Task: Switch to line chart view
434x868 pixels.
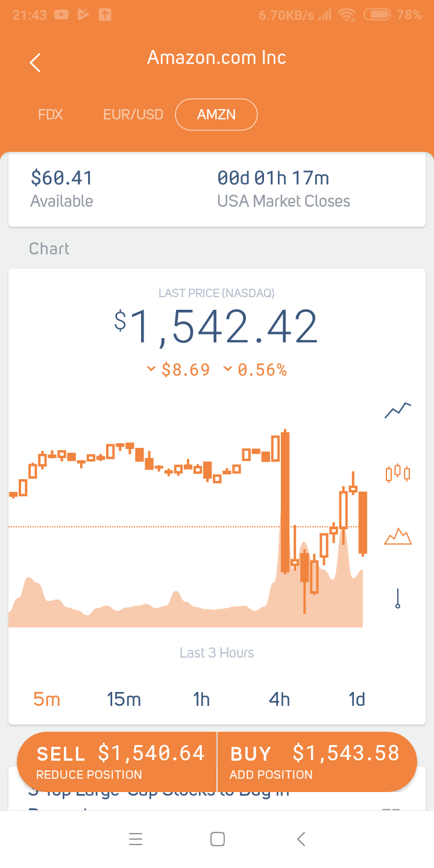Action: [x=398, y=410]
